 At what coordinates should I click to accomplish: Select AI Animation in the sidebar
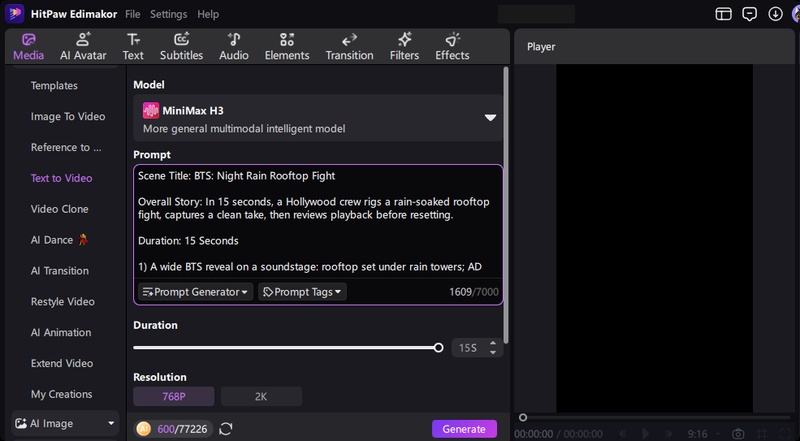(61, 333)
